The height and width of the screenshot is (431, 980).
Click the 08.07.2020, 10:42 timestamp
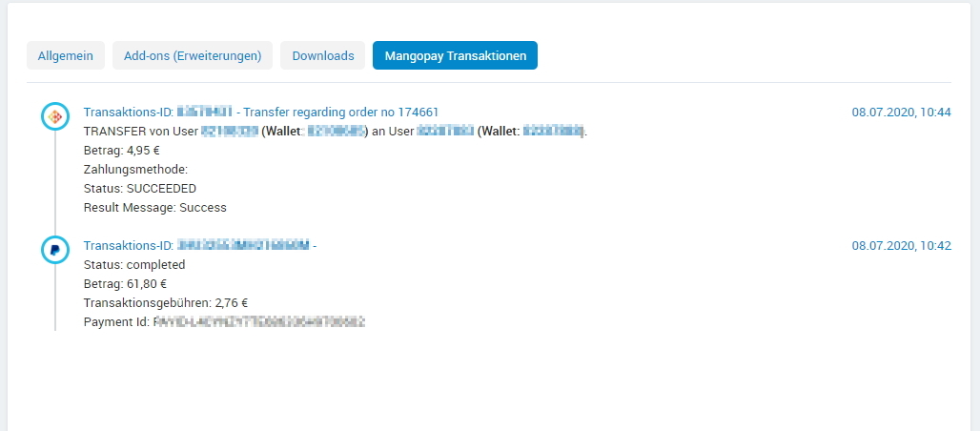[901, 246]
